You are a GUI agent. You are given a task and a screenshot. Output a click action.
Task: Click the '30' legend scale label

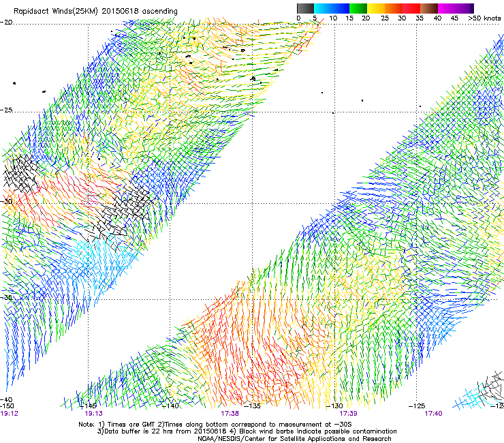point(402,18)
